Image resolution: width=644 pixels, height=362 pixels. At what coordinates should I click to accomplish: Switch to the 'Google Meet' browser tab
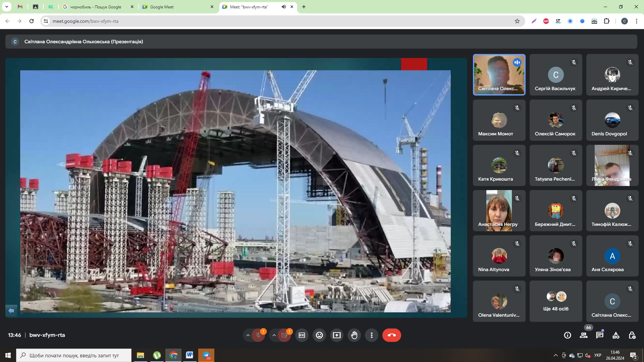178,7
